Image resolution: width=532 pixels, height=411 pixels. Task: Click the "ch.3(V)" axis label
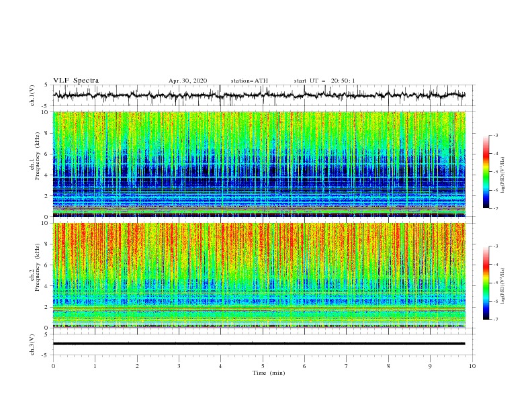point(32,345)
